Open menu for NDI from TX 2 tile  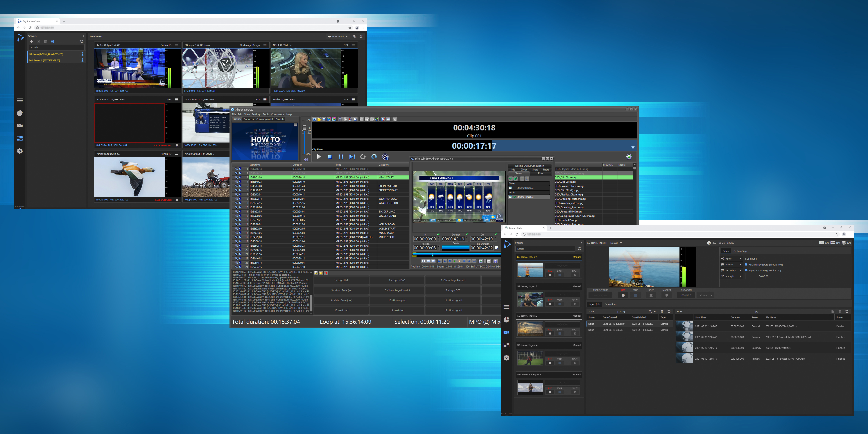coord(177,99)
